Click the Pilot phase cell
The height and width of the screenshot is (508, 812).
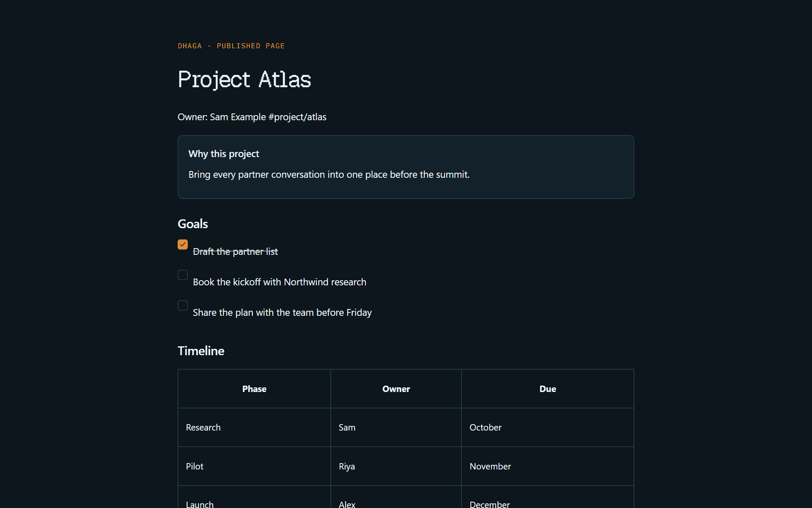pyautogui.click(x=254, y=466)
